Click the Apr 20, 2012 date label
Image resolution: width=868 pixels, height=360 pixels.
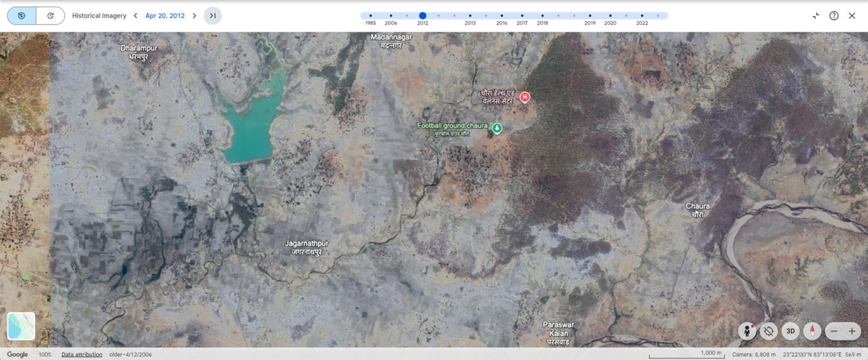(165, 16)
